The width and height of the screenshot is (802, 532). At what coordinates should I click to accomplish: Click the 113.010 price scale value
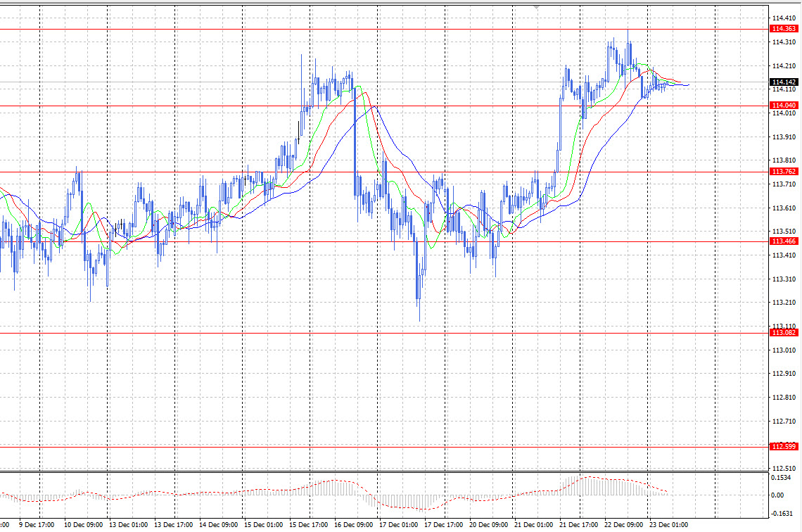coord(784,350)
